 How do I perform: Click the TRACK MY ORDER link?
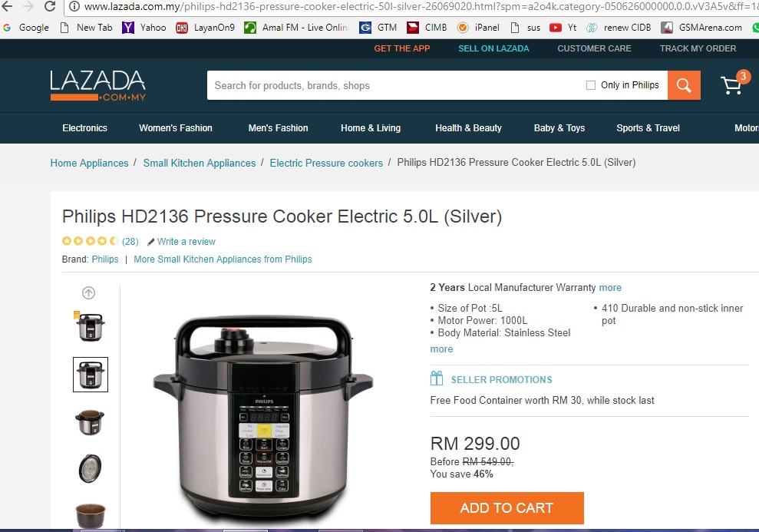coord(698,48)
